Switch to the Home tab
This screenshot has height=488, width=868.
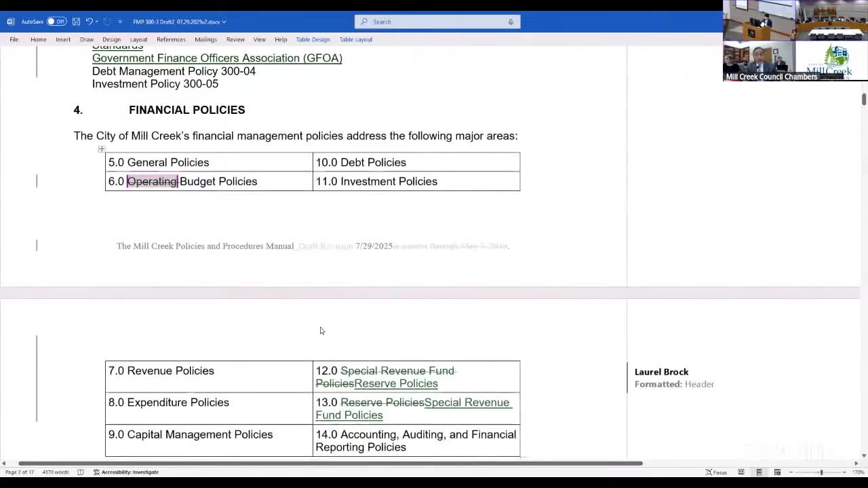click(38, 39)
